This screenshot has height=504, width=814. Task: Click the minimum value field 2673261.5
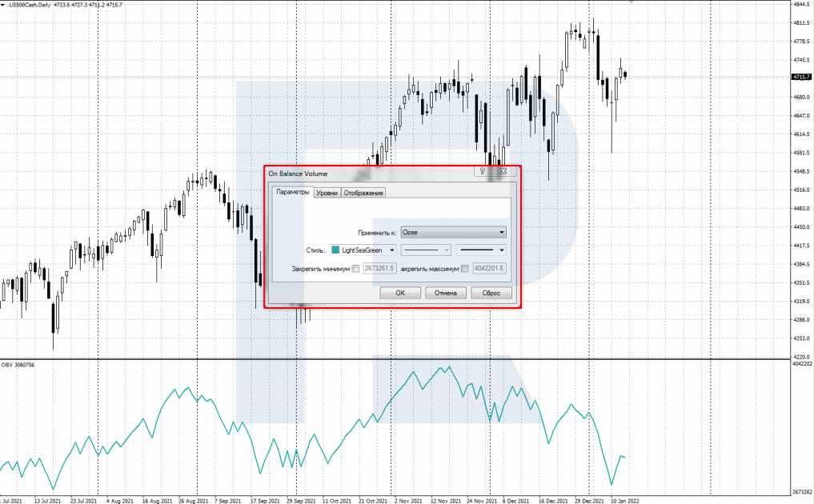[x=380, y=270]
